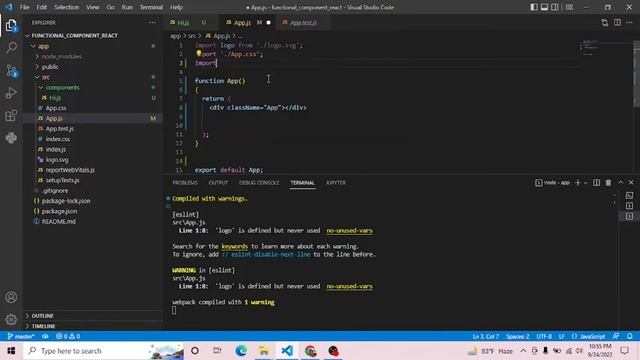Open the Search view in activity bar
The height and width of the screenshot is (360, 640).
[x=11, y=48]
